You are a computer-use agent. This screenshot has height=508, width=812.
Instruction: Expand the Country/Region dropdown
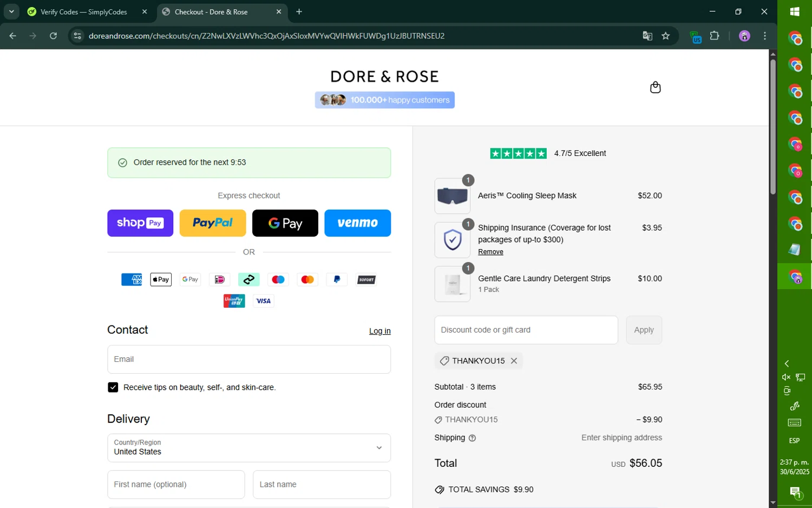(x=249, y=448)
